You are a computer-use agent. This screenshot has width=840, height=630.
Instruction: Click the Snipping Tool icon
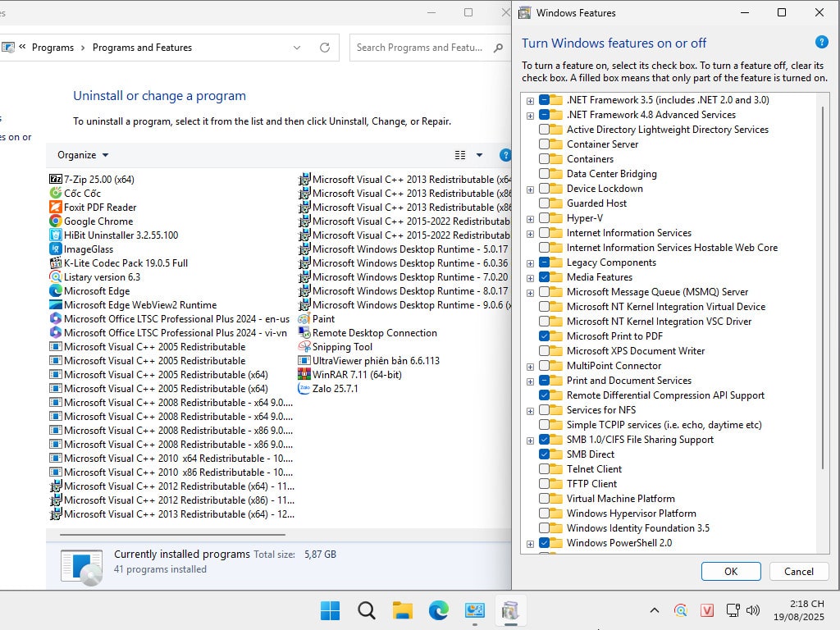(x=304, y=346)
